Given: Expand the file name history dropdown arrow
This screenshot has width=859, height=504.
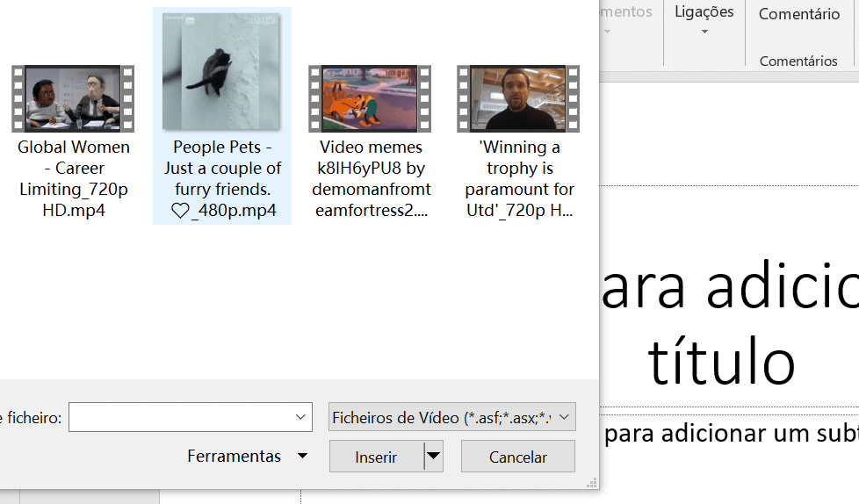Looking at the screenshot, I should 301,418.
